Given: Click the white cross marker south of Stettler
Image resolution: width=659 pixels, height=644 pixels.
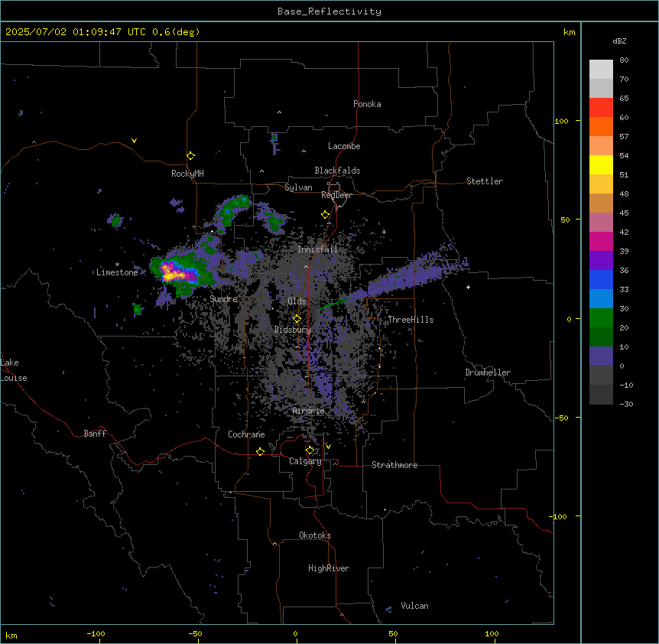Looking at the screenshot, I should pyautogui.click(x=468, y=287).
